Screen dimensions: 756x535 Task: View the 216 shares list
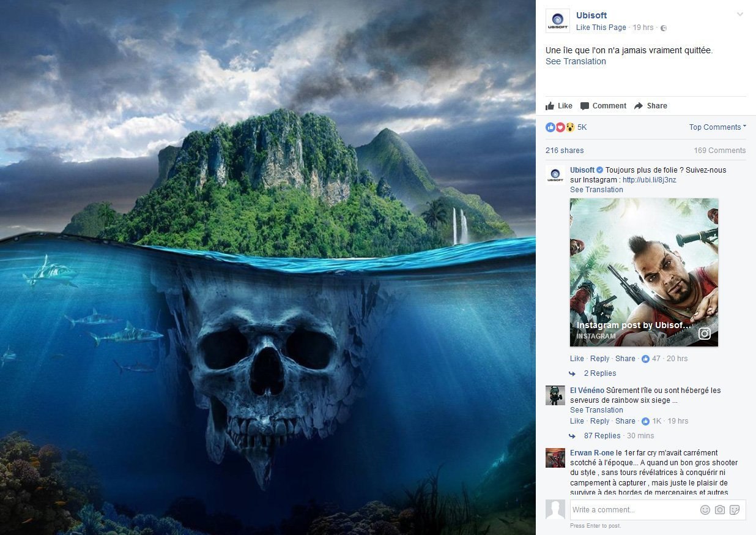(x=565, y=151)
